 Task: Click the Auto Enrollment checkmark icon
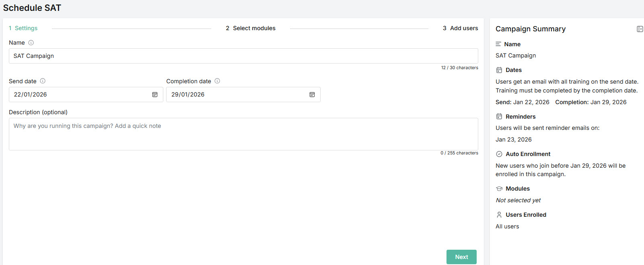click(x=499, y=154)
